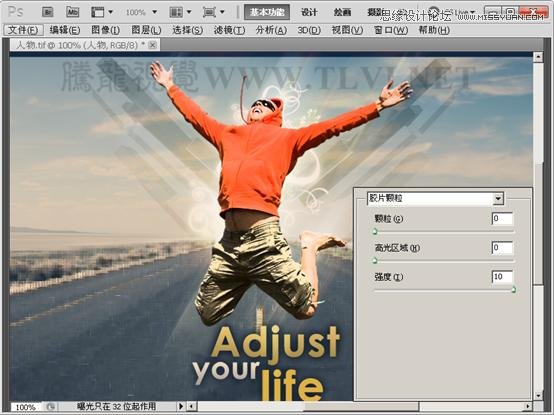Open the 视图(V) menu

[x=347, y=30]
